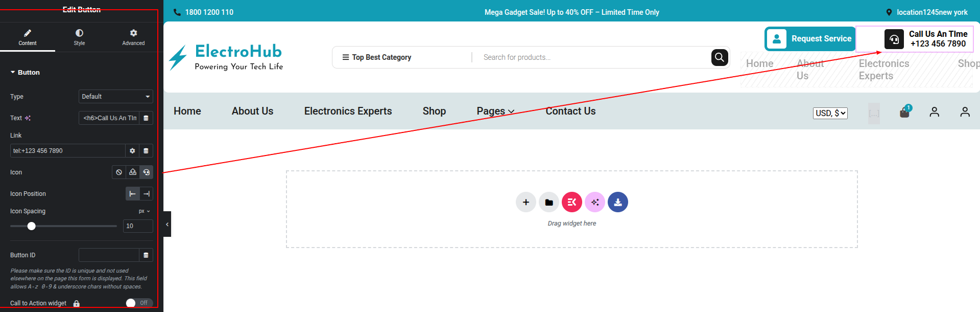Open the template library folder icon
This screenshot has width=980, height=312.
coord(548,202)
